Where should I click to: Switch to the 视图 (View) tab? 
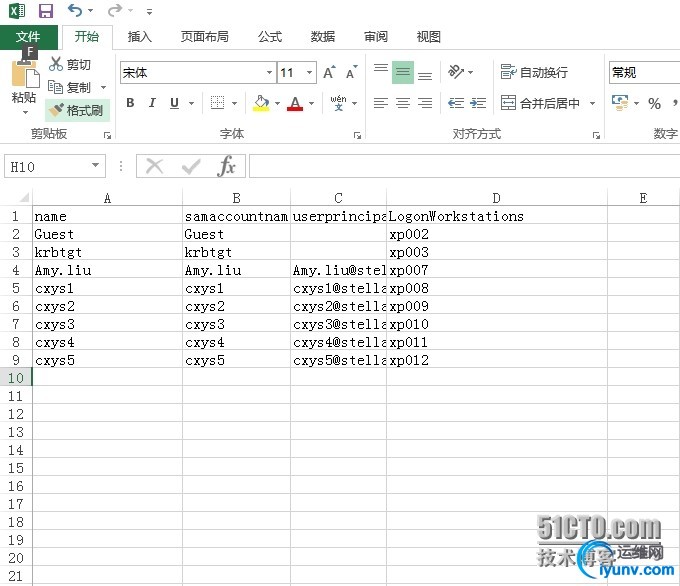pyautogui.click(x=428, y=37)
